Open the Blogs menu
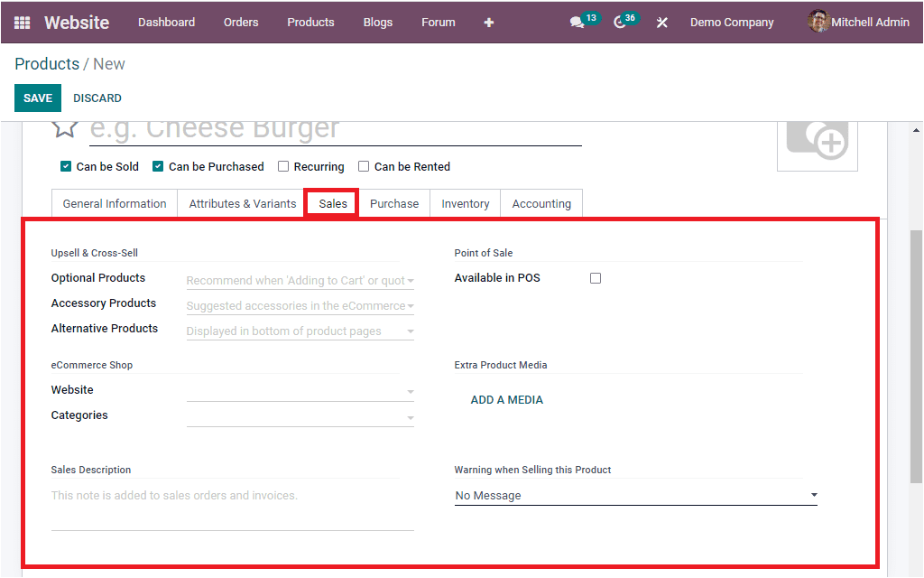Image resolution: width=924 pixels, height=578 pixels. point(377,22)
